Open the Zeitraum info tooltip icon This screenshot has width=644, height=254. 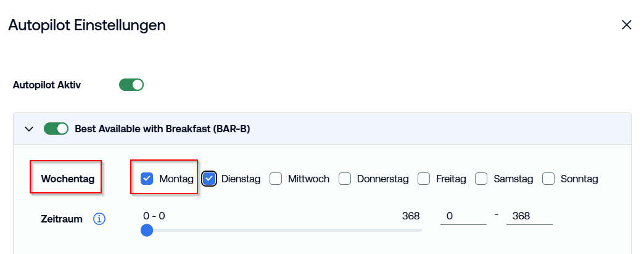pyautogui.click(x=99, y=219)
